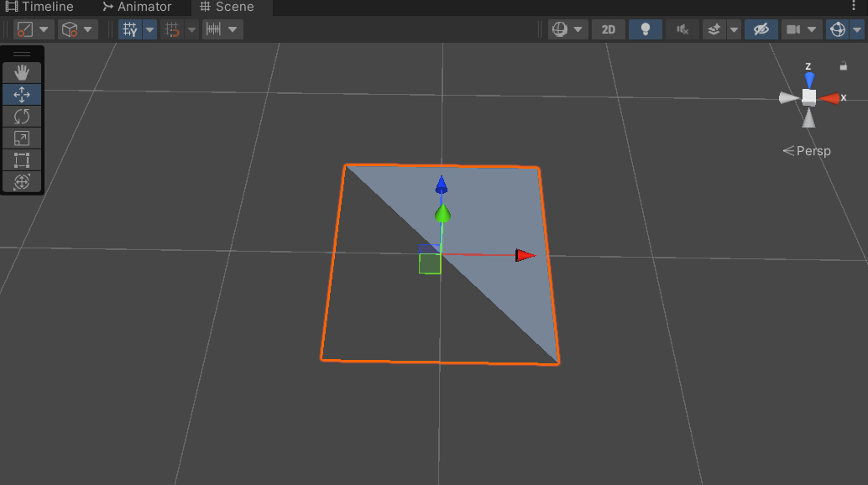The height and width of the screenshot is (485, 868).
Task: Switch to the Animator tab
Action: pos(139,7)
